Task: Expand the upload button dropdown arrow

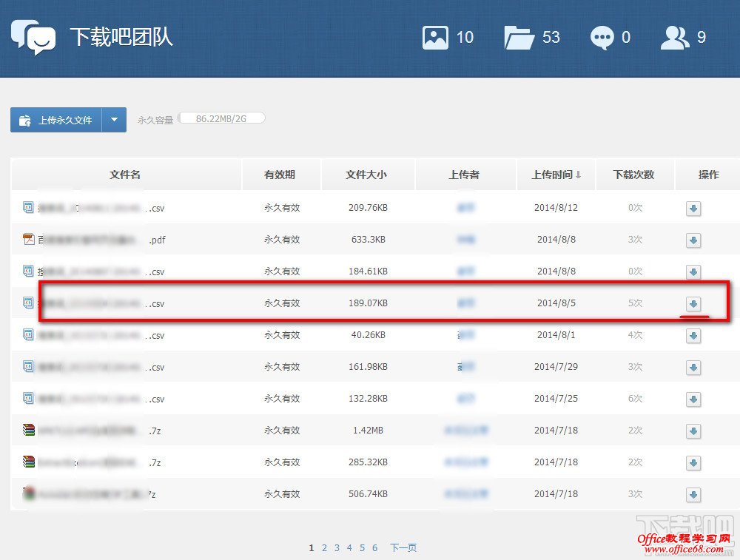Action: (x=114, y=120)
